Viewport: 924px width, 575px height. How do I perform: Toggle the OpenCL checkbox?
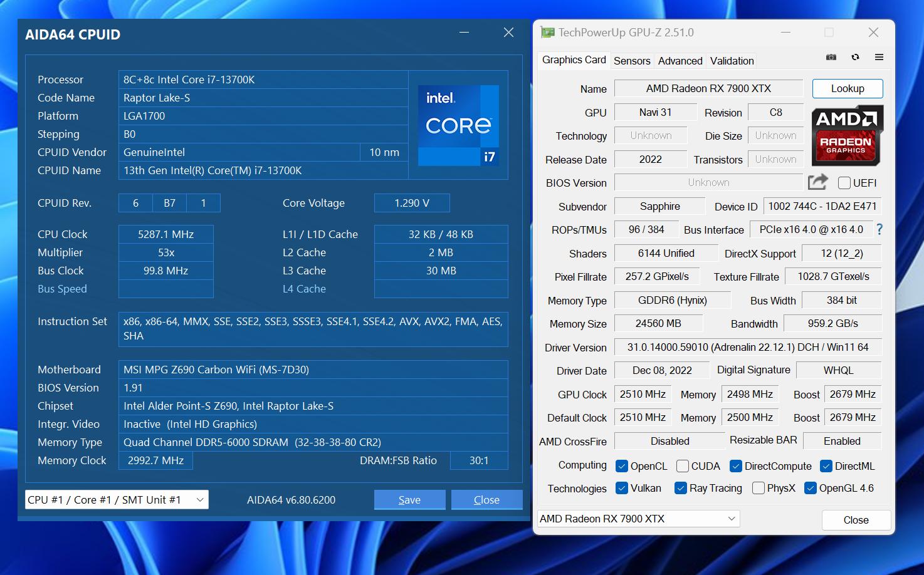coord(622,466)
